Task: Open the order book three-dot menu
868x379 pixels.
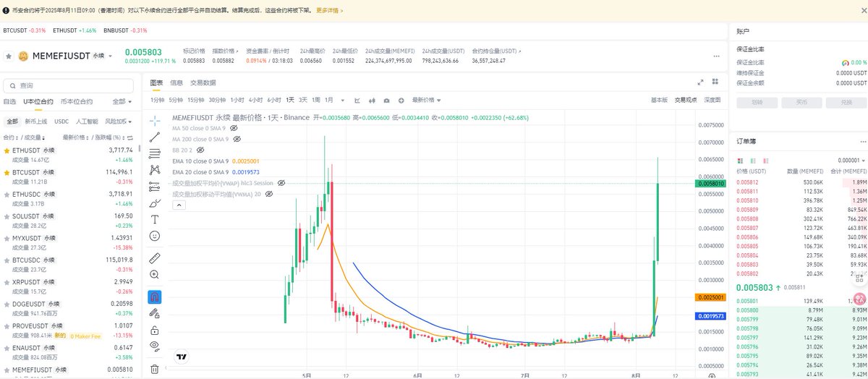Action: (x=863, y=142)
